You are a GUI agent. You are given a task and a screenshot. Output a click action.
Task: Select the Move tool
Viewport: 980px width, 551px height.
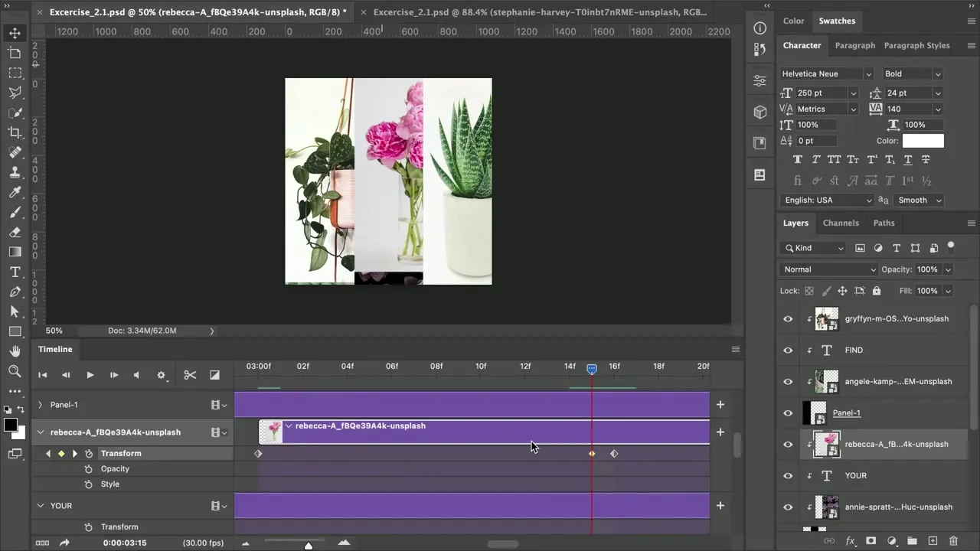click(x=15, y=33)
